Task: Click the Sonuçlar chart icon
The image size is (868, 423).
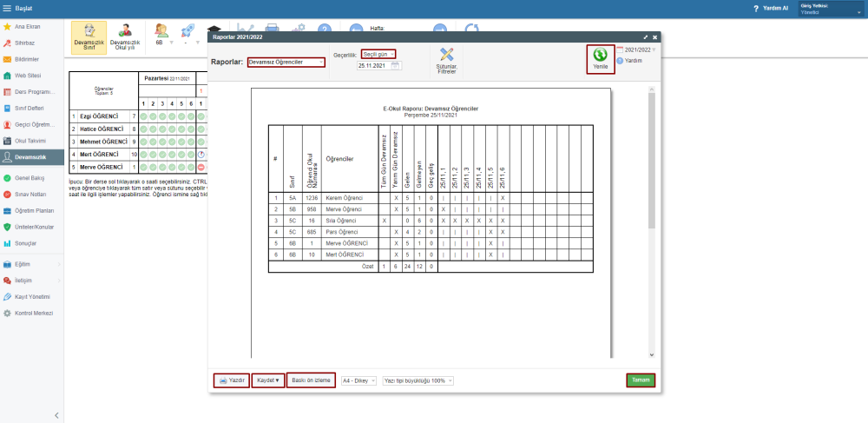Action: [x=7, y=243]
